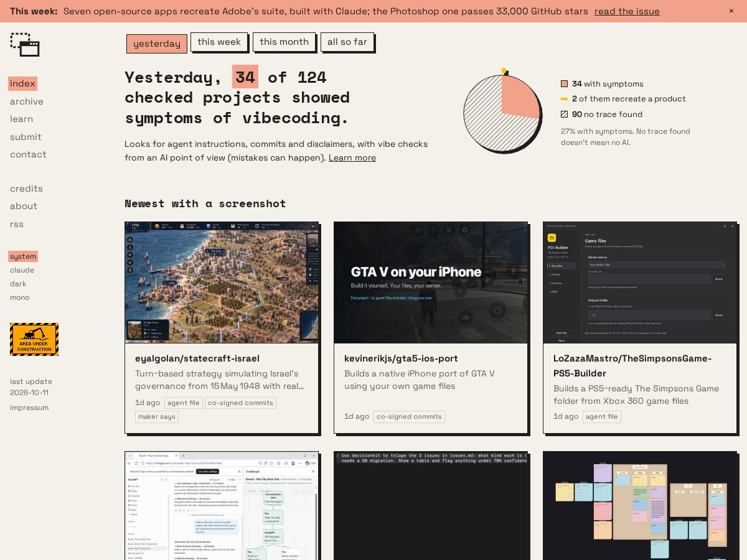Open the about page
The height and width of the screenshot is (560, 747).
tap(24, 206)
